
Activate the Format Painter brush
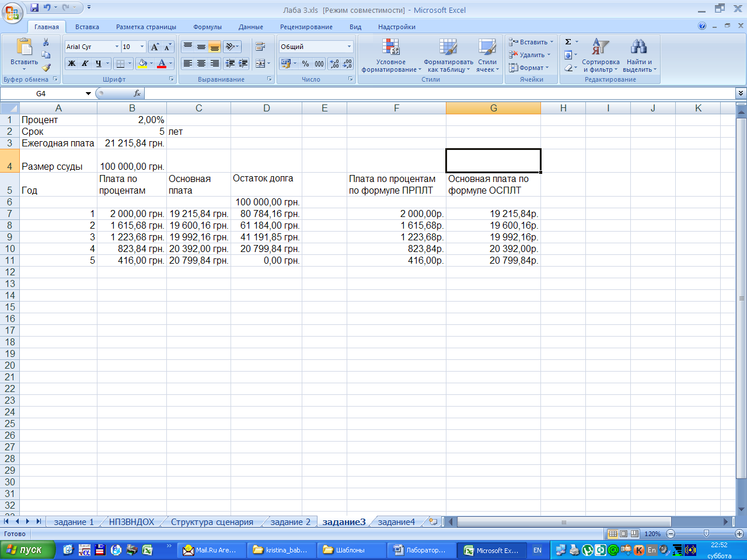pyautogui.click(x=46, y=68)
